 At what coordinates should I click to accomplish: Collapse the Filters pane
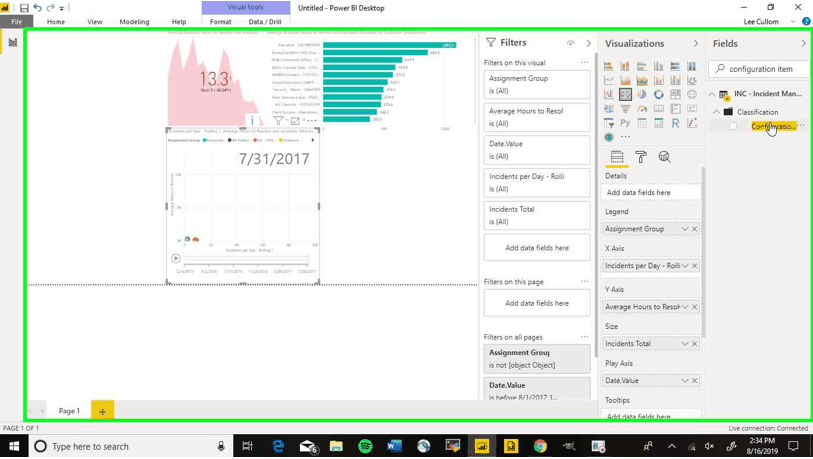point(588,43)
